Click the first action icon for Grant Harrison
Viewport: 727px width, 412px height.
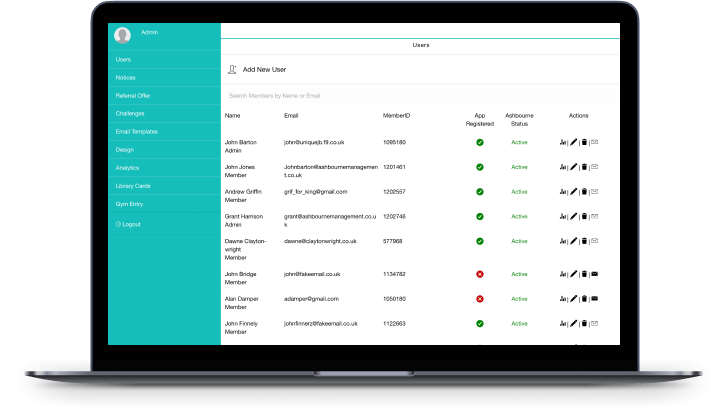(x=563, y=216)
